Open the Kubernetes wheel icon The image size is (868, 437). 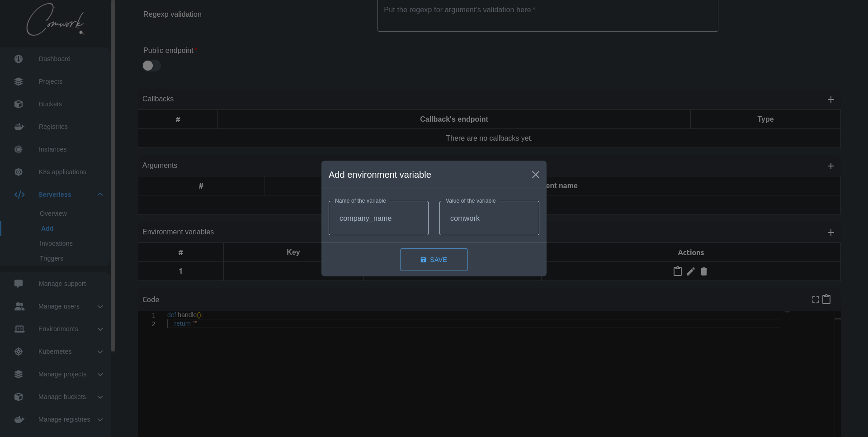point(19,351)
